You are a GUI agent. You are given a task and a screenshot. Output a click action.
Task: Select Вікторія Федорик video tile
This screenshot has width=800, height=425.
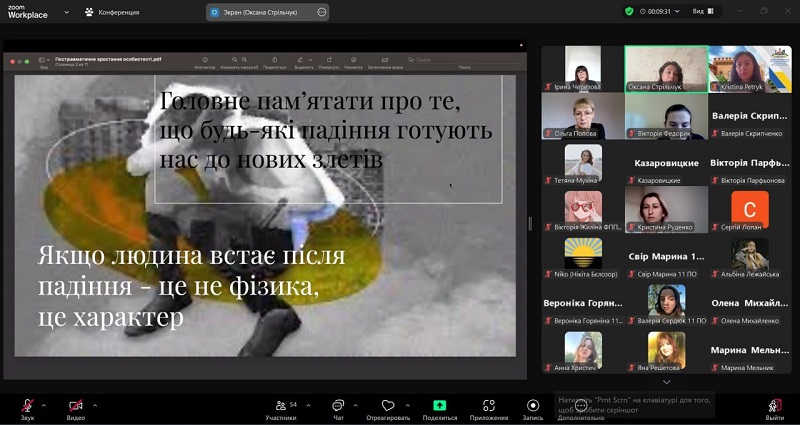pos(666,116)
